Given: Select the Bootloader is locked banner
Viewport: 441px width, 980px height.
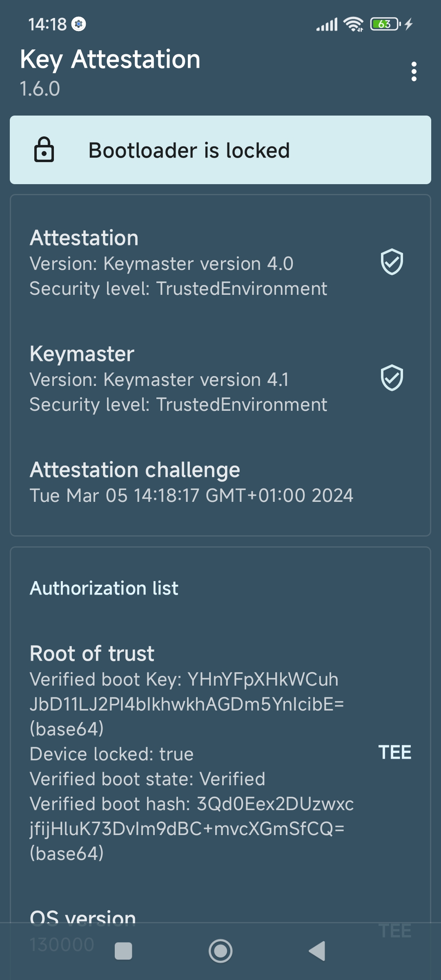Looking at the screenshot, I should 220,150.
